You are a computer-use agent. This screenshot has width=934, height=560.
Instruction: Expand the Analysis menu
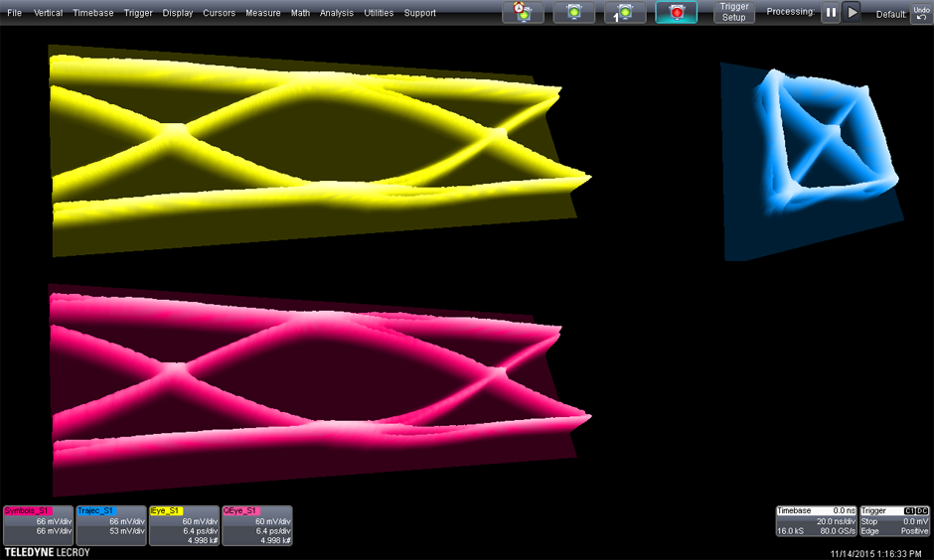(337, 13)
